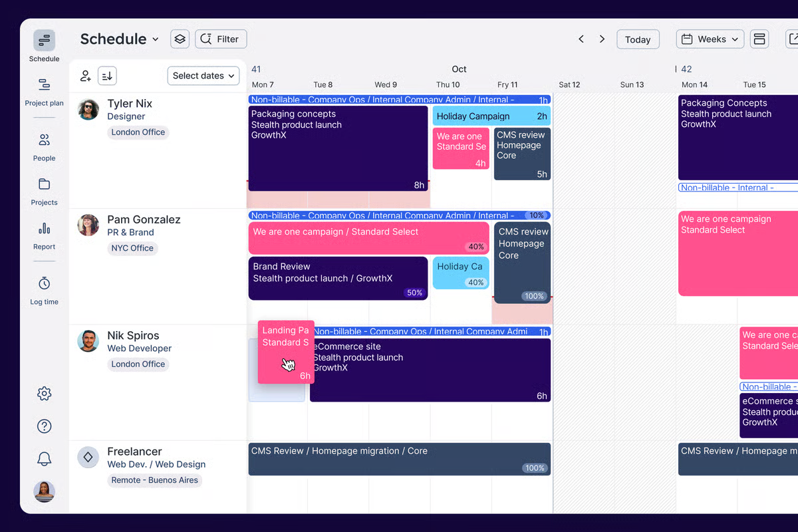Open the Log time stopwatch
798x532 pixels.
point(44,284)
